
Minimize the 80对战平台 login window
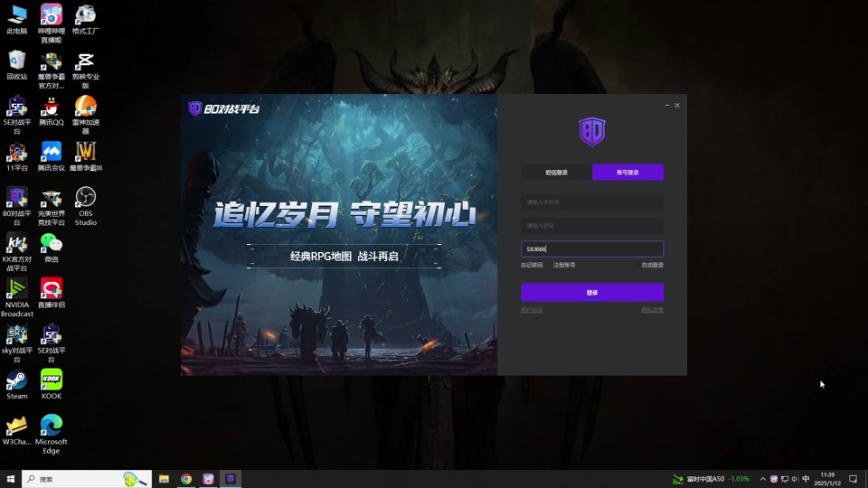coord(667,105)
